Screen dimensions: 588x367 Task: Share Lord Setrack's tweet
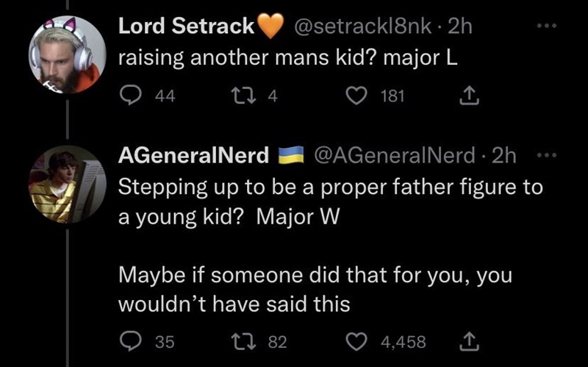467,94
